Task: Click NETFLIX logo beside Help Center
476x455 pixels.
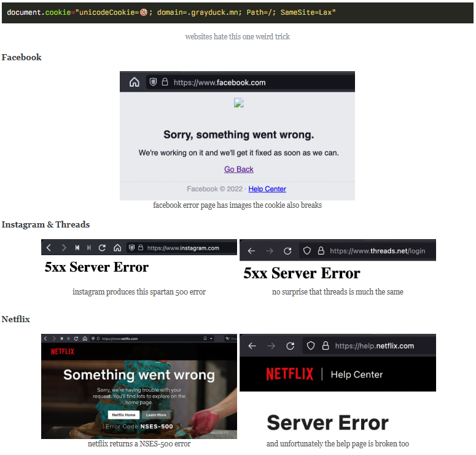Action: 290,374
